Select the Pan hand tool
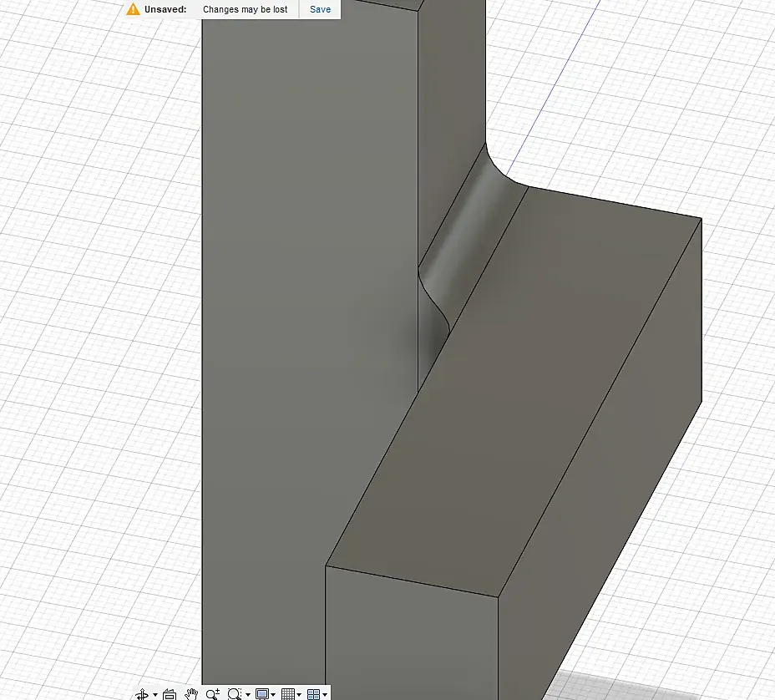Viewport: 775px width, 700px height. pyautogui.click(x=191, y=694)
